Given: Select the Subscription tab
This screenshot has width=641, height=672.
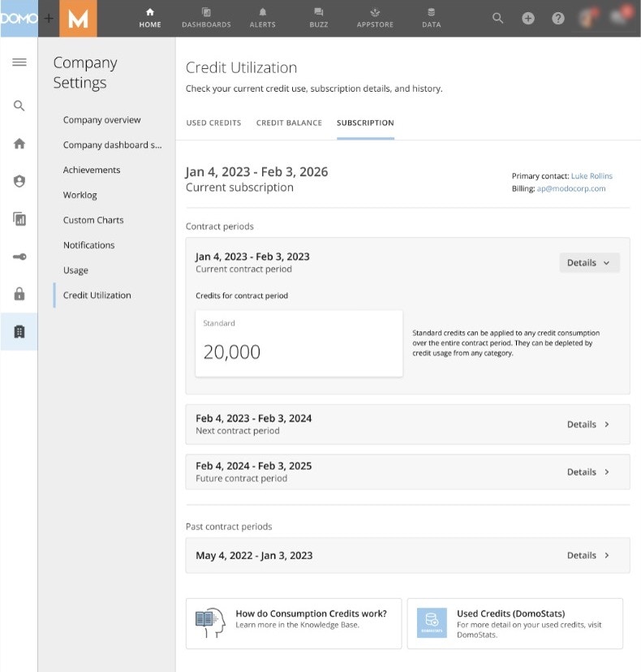Looking at the screenshot, I should [x=365, y=123].
